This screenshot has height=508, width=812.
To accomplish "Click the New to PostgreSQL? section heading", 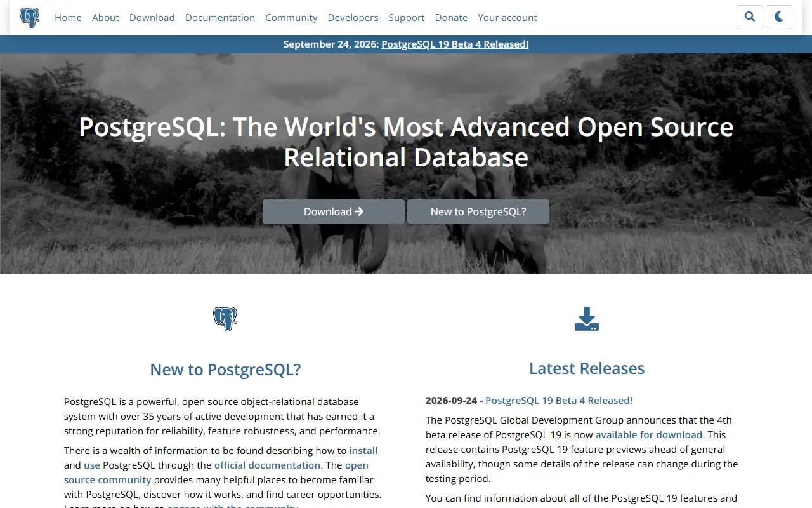I will (x=225, y=369).
